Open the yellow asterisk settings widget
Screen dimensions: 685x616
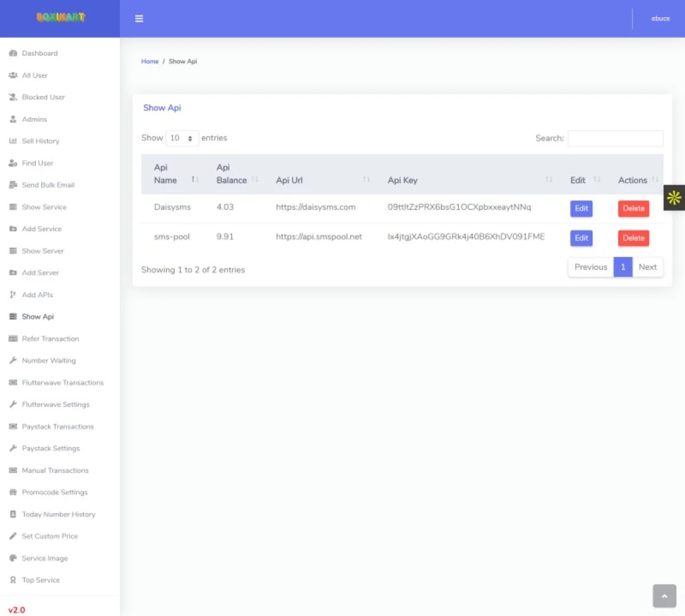click(674, 198)
